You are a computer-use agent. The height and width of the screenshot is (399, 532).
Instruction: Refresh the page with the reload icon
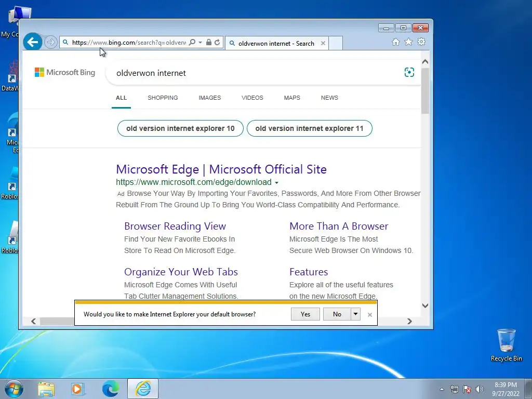[217, 43]
